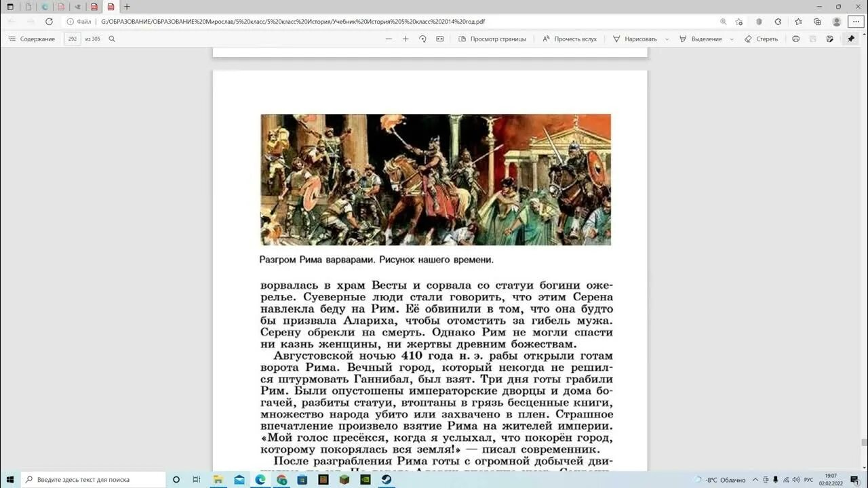
Task: Expand the Выделение highlight color arrow
Action: 731,39
